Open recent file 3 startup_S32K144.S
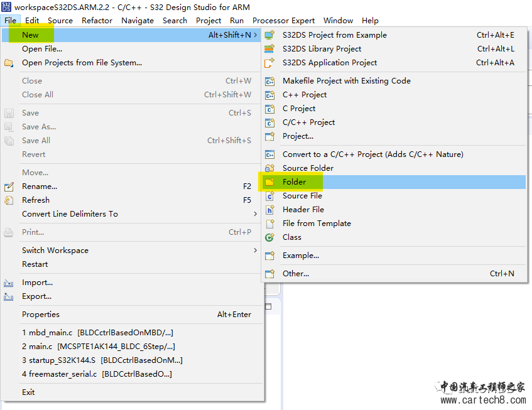The height and width of the screenshot is (410, 532). click(x=133, y=360)
